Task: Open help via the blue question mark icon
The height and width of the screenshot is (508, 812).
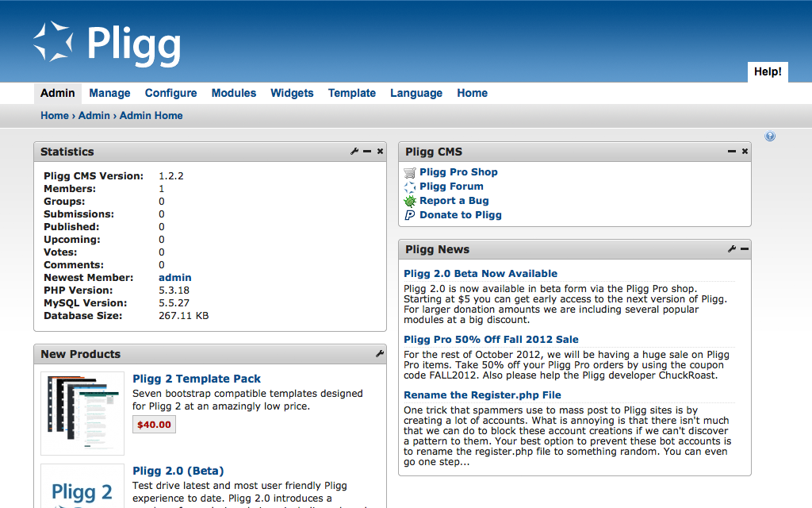Action: 770,136
